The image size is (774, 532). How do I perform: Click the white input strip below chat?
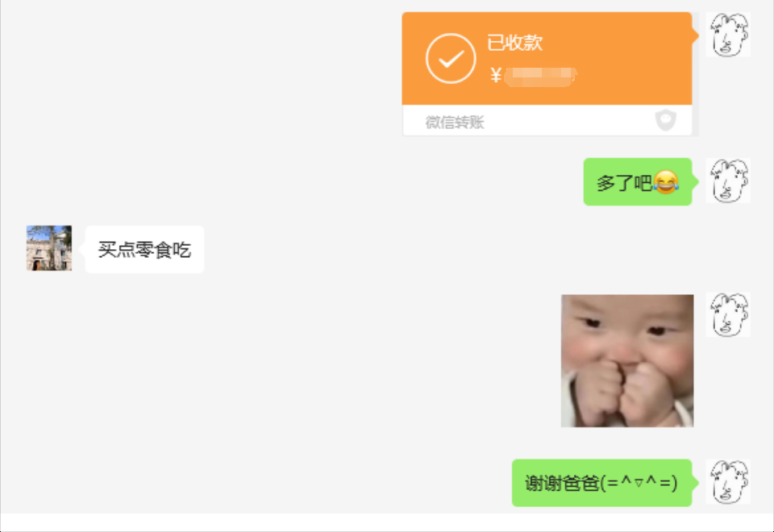tap(387, 522)
